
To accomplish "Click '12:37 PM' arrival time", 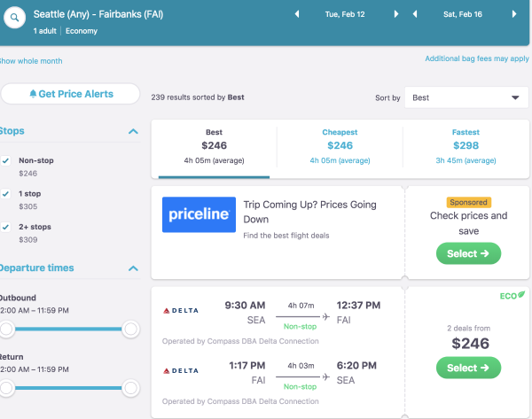I will click(x=358, y=305).
